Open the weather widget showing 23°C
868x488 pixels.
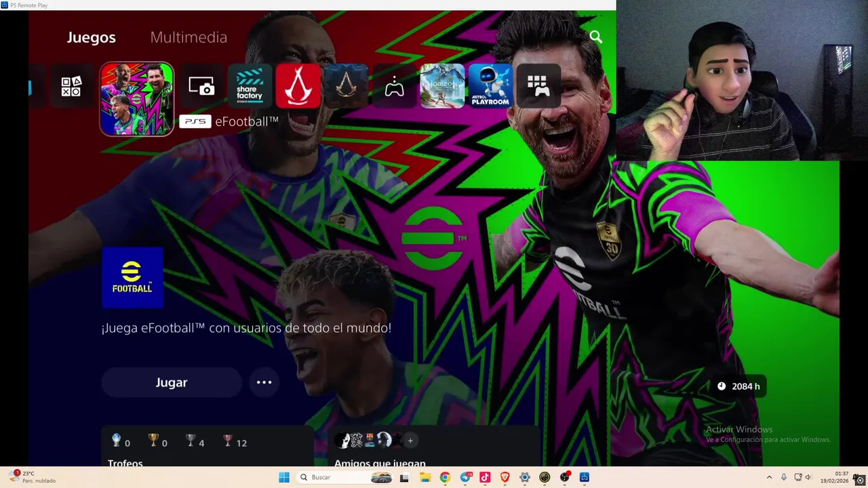33,477
